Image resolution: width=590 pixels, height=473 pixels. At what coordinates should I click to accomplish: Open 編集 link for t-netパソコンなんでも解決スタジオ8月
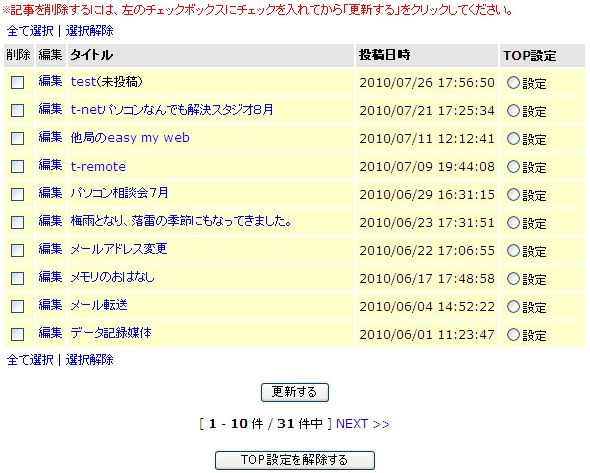point(50,109)
